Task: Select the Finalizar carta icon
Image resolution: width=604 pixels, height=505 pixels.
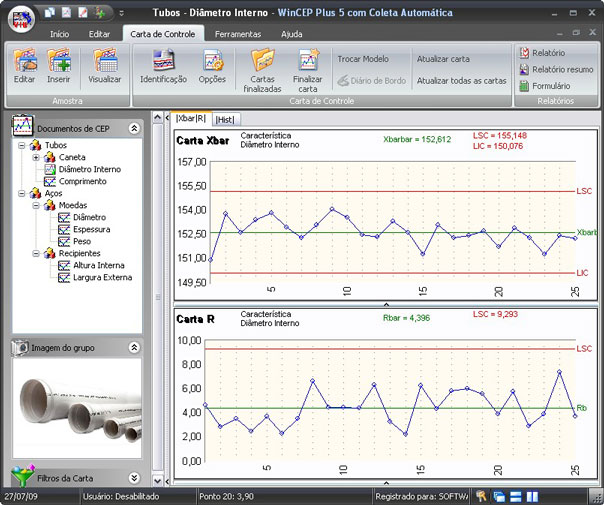Action: [309, 60]
